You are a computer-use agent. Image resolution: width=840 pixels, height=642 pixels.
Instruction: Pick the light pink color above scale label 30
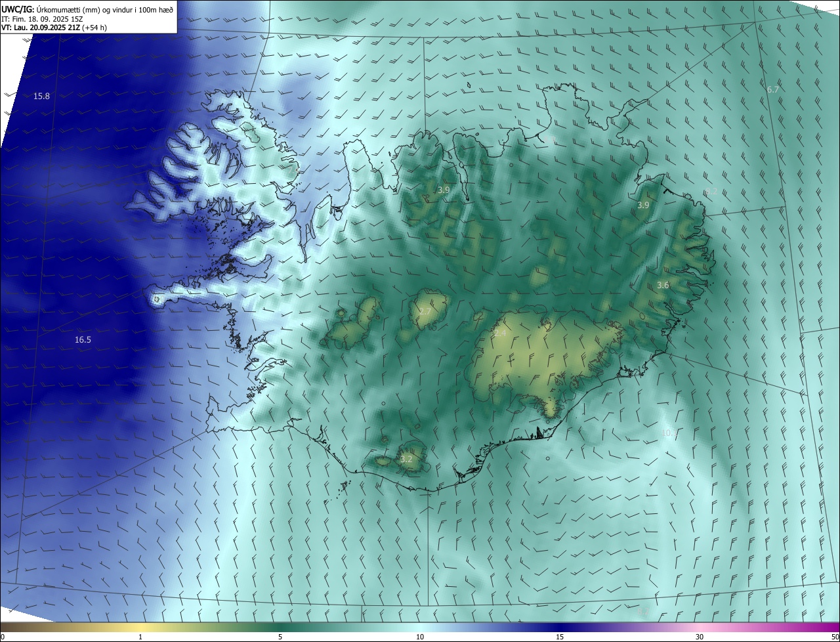[700, 627]
